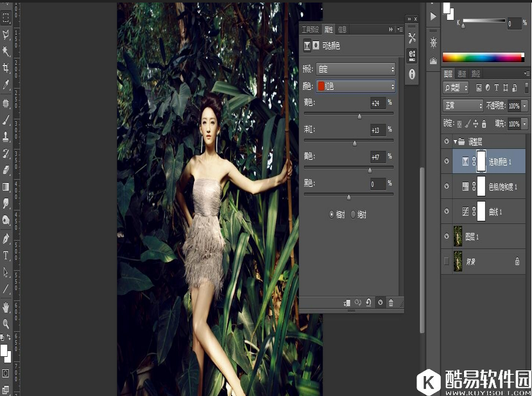Select the Hand tool in the toolbar

pos(7,307)
